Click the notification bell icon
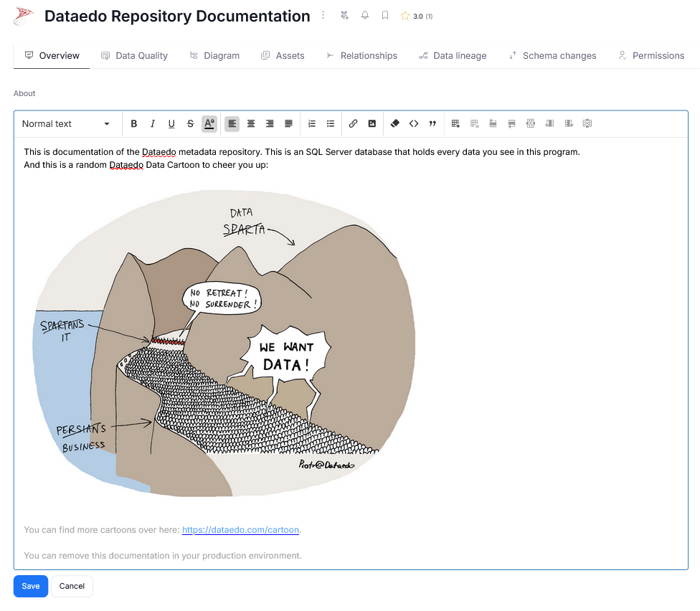 coord(365,15)
